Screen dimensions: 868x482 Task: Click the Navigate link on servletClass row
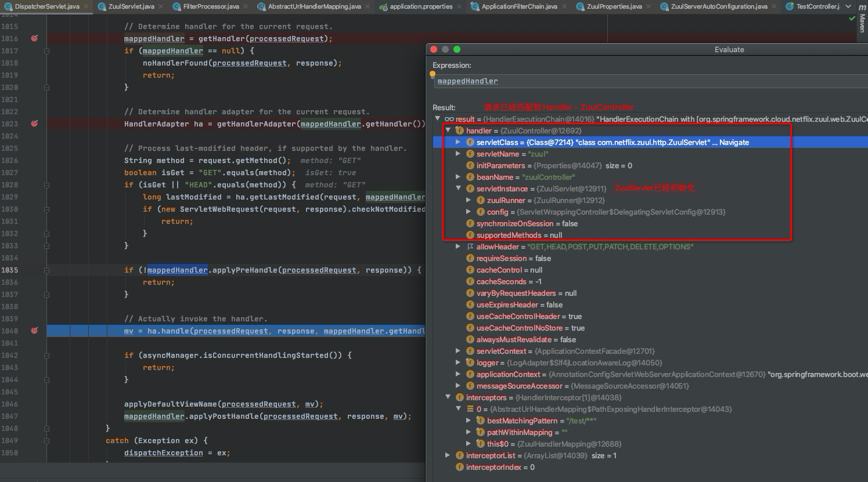pos(734,142)
